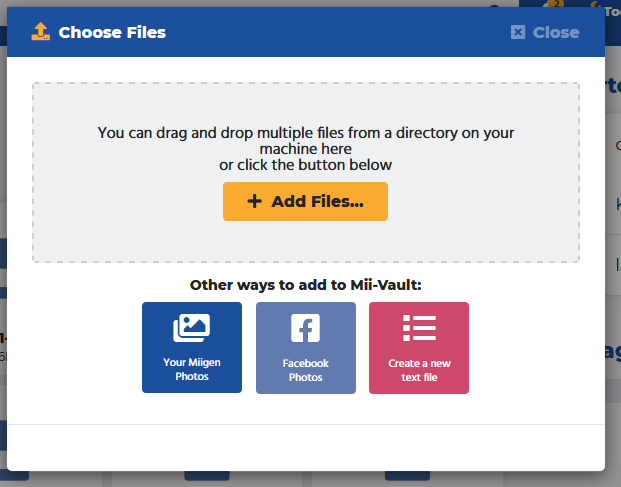The width and height of the screenshot is (621, 487).
Task: Click the empty dialog footer area
Action: 306,447
